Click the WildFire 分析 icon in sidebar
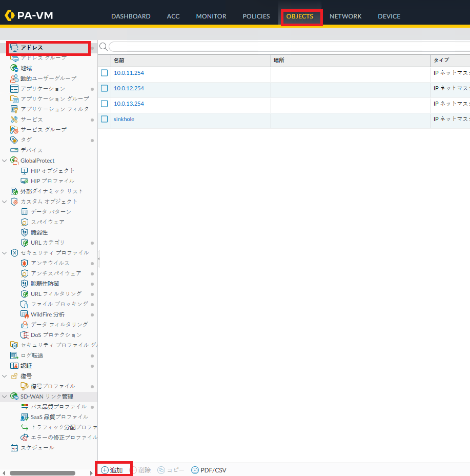 click(24, 314)
